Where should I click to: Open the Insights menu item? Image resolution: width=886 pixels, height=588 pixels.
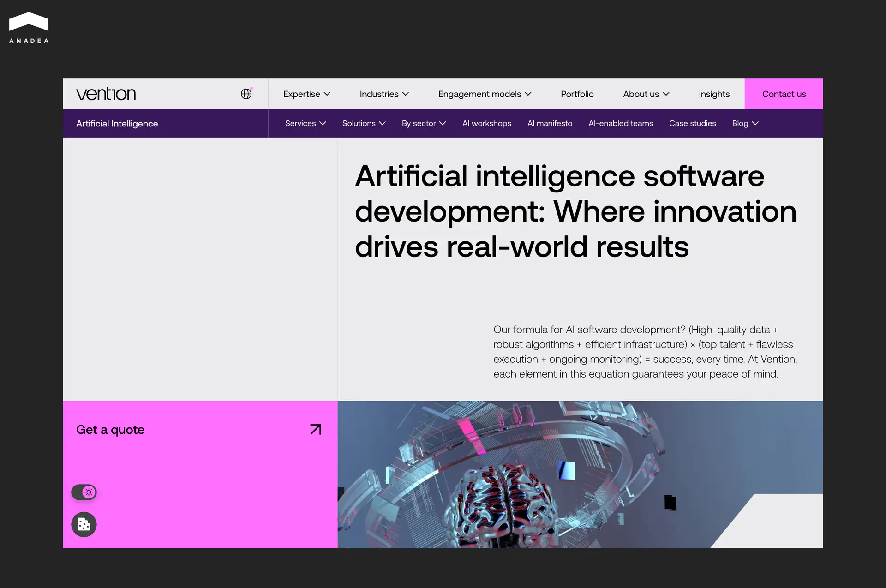[x=714, y=94]
